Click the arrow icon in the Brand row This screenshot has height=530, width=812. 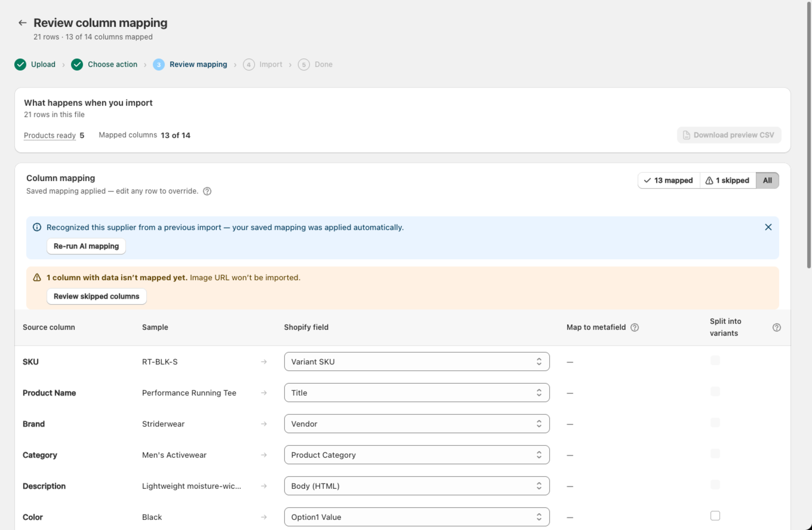point(264,424)
